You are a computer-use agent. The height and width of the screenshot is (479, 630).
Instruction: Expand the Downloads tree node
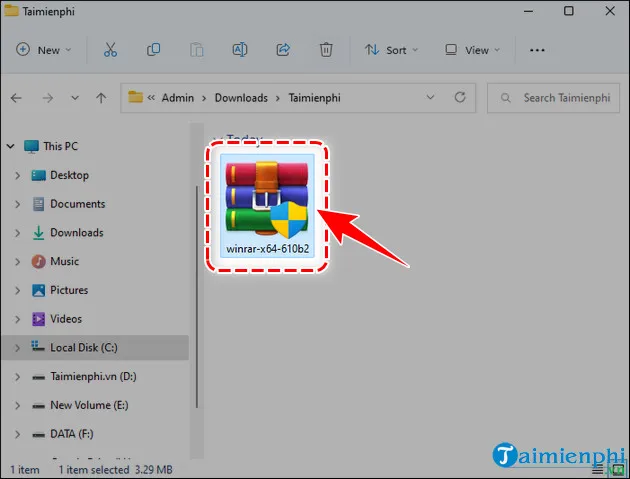(x=17, y=233)
